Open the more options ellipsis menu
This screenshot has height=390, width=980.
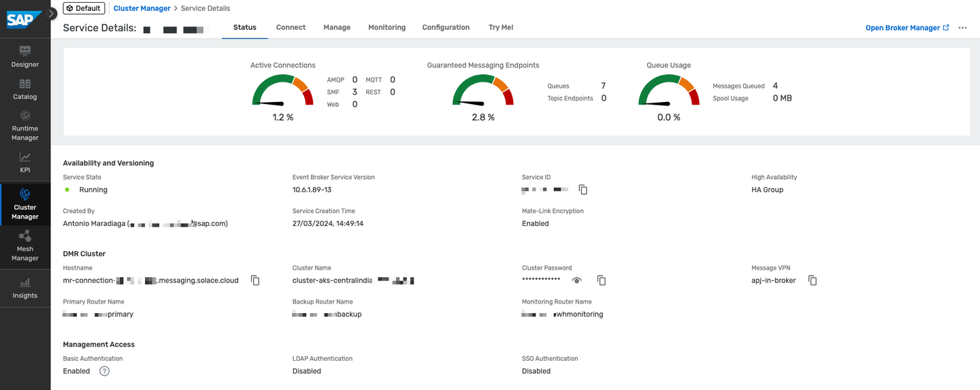pos(962,28)
